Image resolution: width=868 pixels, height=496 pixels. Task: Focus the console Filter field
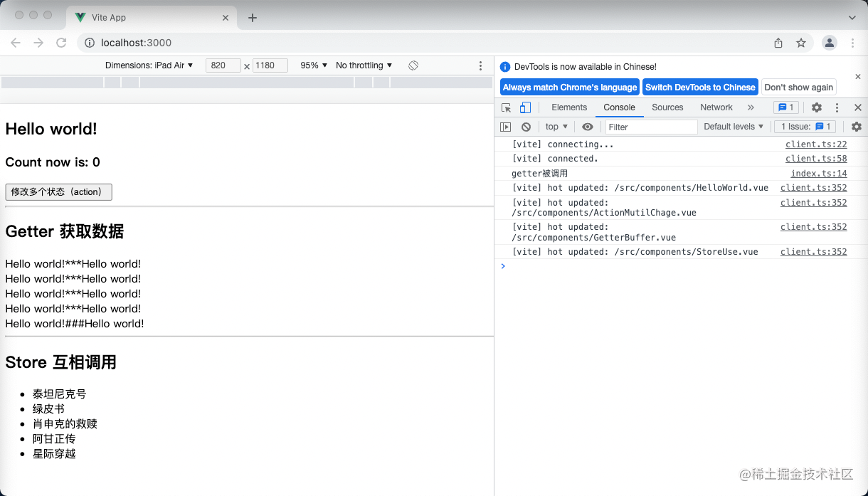[651, 127]
